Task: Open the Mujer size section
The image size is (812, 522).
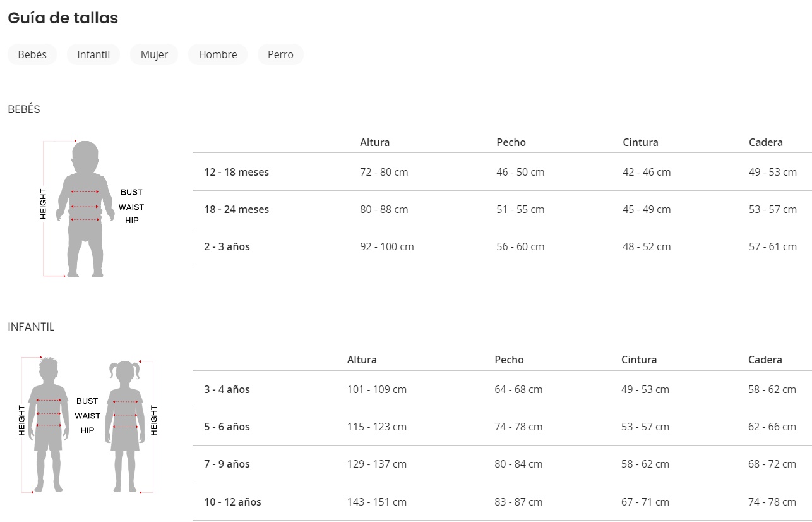Action: [x=154, y=54]
